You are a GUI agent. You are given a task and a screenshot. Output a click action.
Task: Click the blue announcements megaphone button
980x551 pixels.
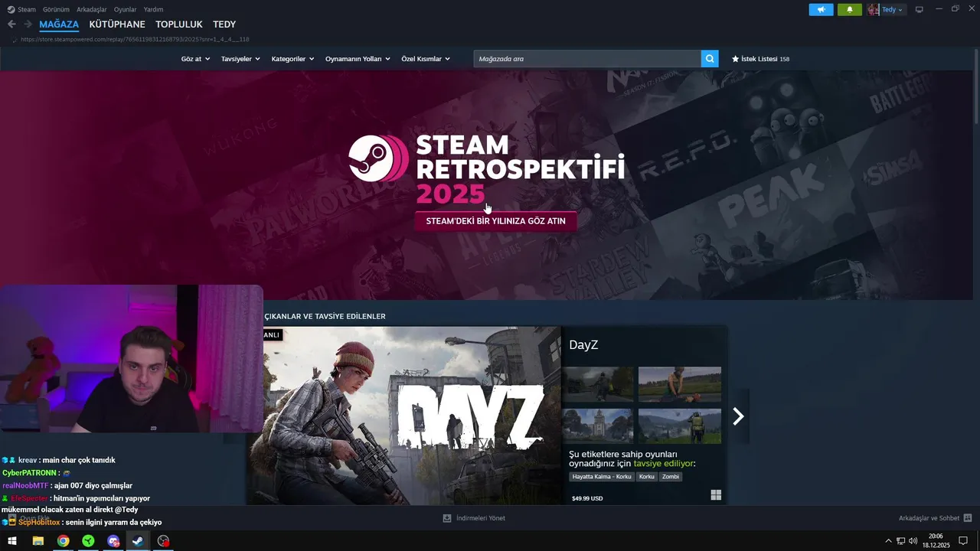pyautogui.click(x=821, y=10)
